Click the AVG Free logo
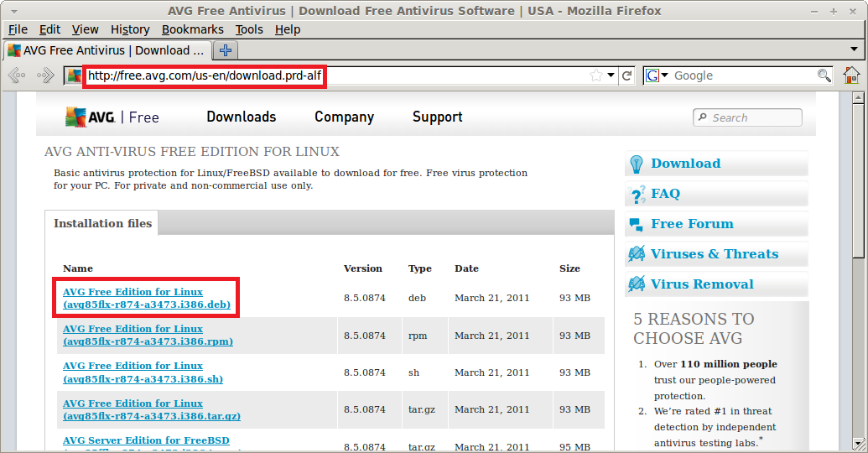868x453 pixels. click(x=112, y=117)
